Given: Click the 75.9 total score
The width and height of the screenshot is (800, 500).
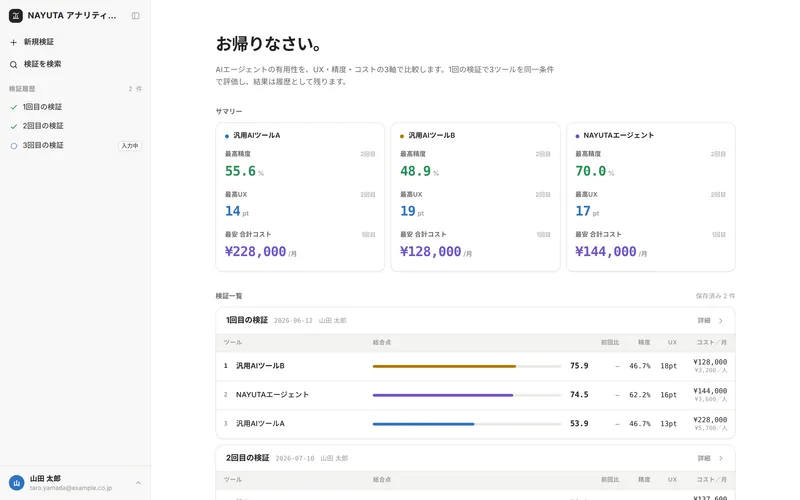Looking at the screenshot, I should (x=579, y=366).
